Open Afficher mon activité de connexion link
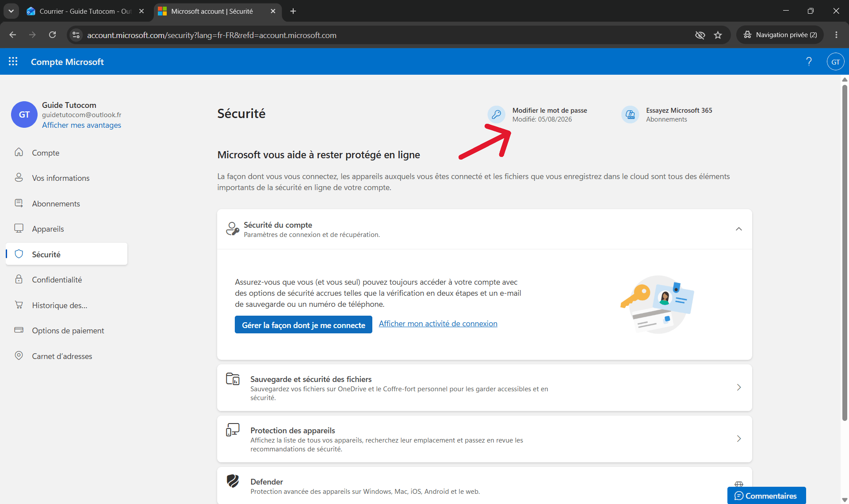Viewport: 849px width, 504px height. 438,324
